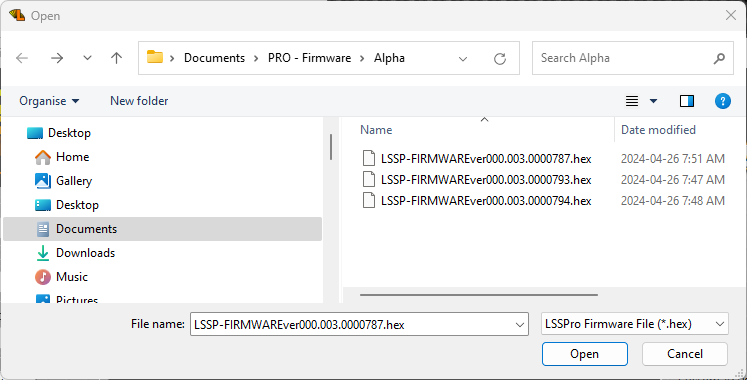747x380 pixels.
Task: Open recent locations chevron beside Forward arrow
Action: tap(87, 58)
